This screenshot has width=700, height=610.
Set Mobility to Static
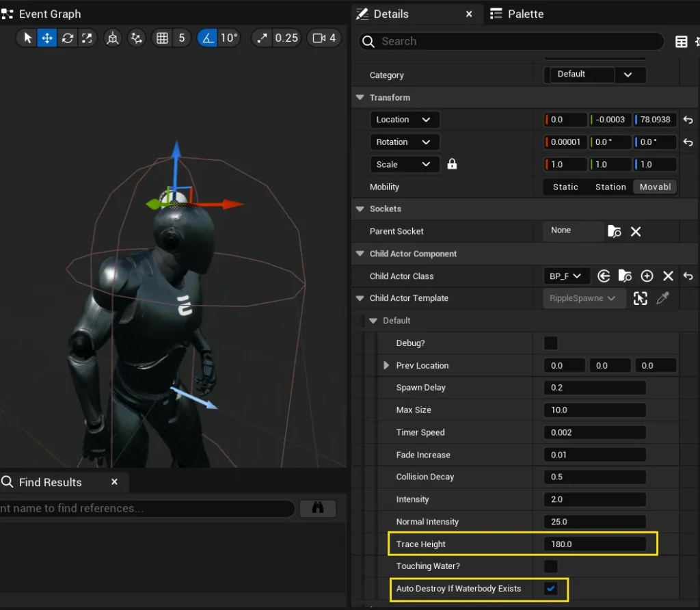pos(565,187)
